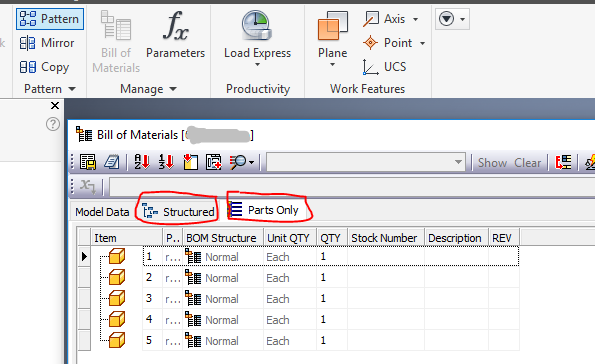Screen dimensions: 595x364
Task: Open the Axis dropdown arrow
Action: pyautogui.click(x=416, y=19)
